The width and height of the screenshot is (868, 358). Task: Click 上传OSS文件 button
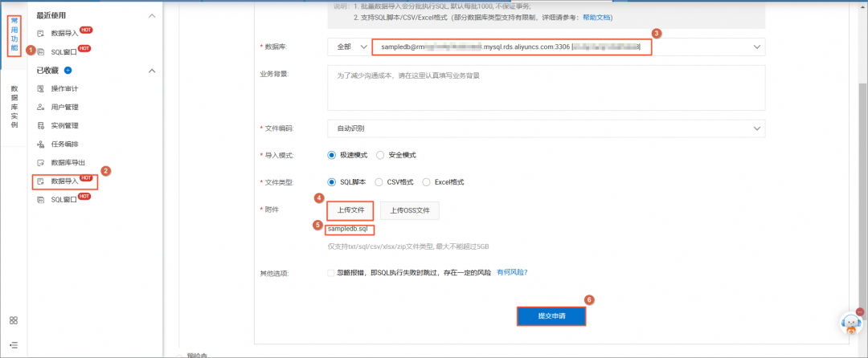point(410,210)
